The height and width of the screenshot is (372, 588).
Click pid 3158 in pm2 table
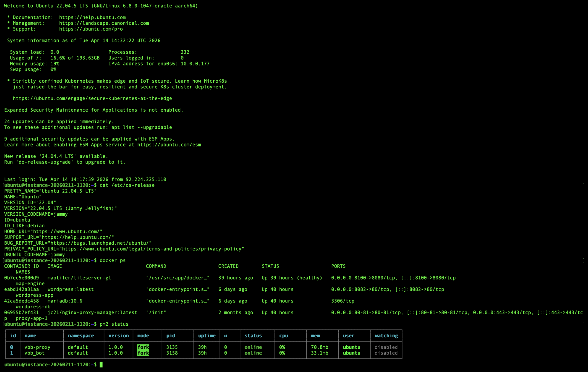tap(172, 353)
